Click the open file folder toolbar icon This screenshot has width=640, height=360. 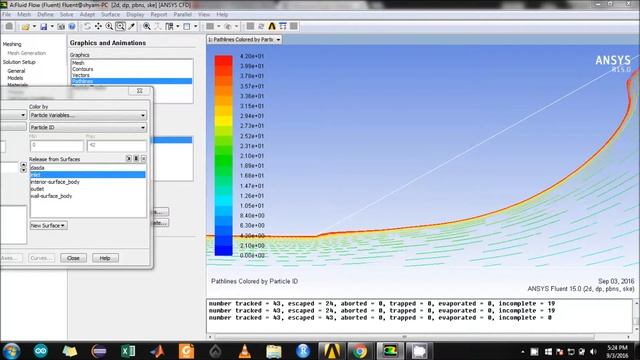[x=25, y=27]
